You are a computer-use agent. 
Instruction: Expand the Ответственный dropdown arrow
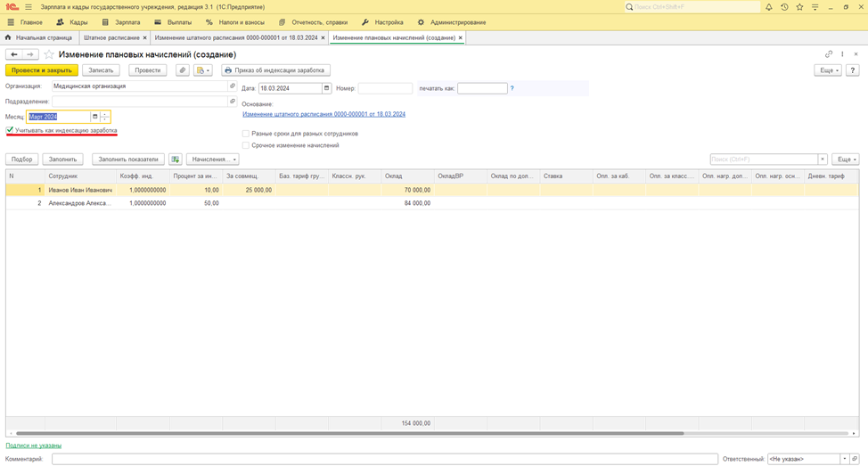click(845, 459)
